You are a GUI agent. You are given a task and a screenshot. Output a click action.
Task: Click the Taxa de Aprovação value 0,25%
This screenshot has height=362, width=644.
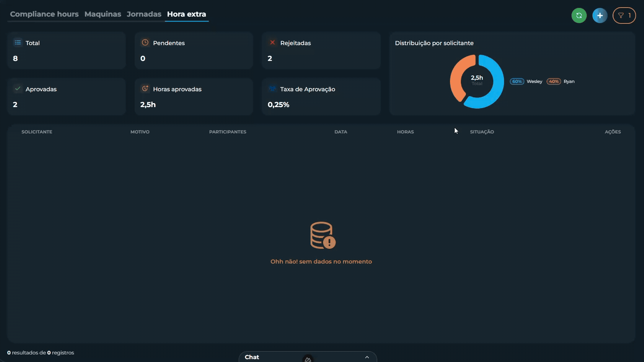click(x=278, y=105)
